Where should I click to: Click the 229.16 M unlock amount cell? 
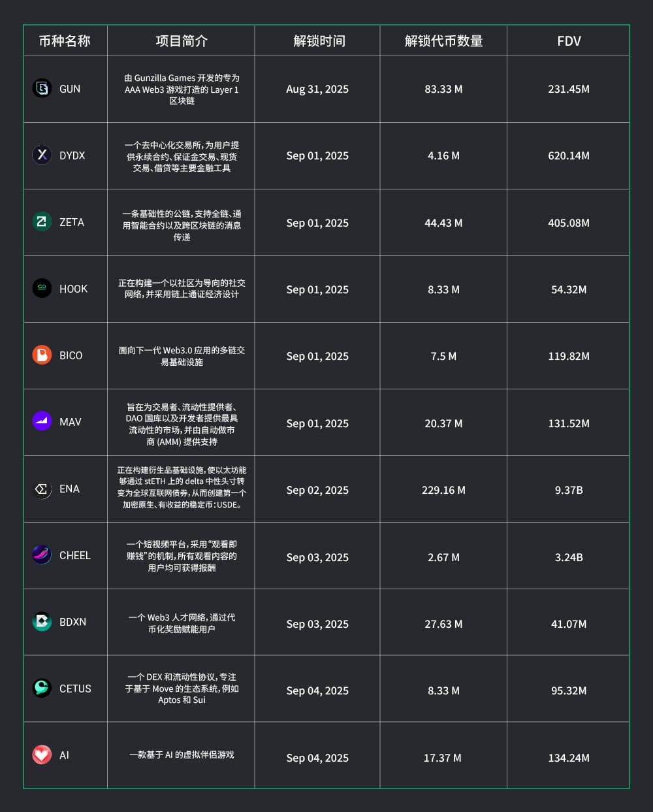coord(443,490)
